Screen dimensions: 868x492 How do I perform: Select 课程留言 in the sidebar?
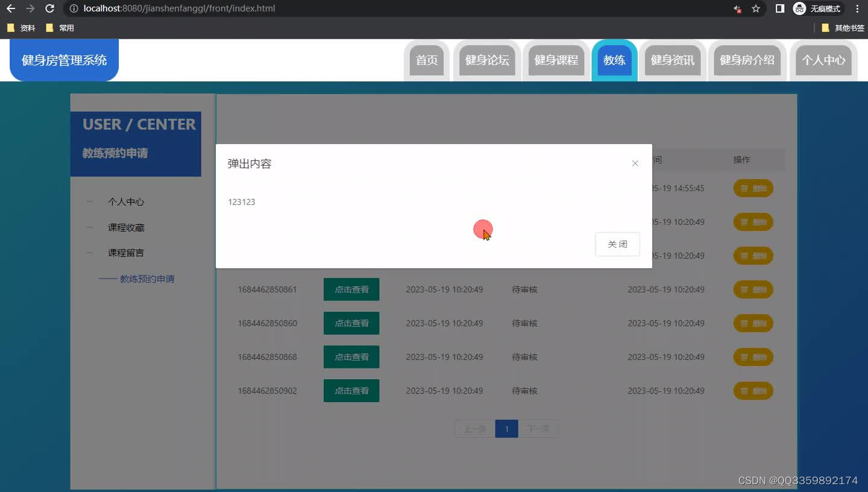point(126,253)
